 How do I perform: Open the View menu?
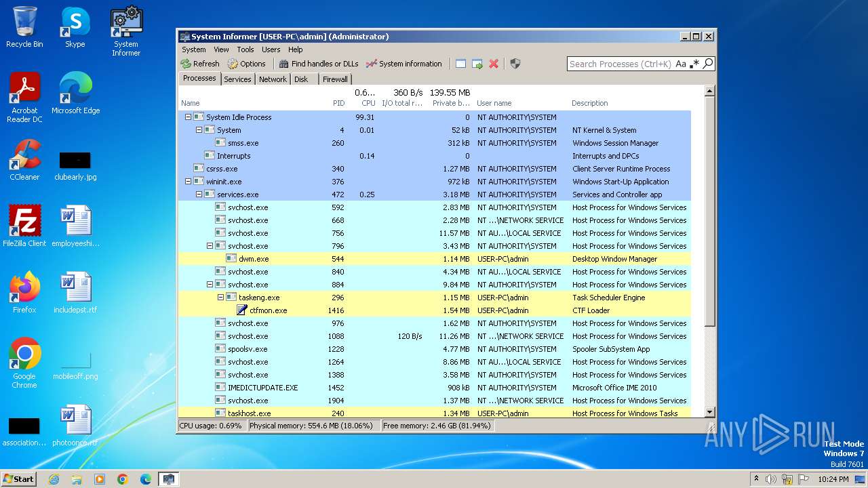tap(221, 49)
